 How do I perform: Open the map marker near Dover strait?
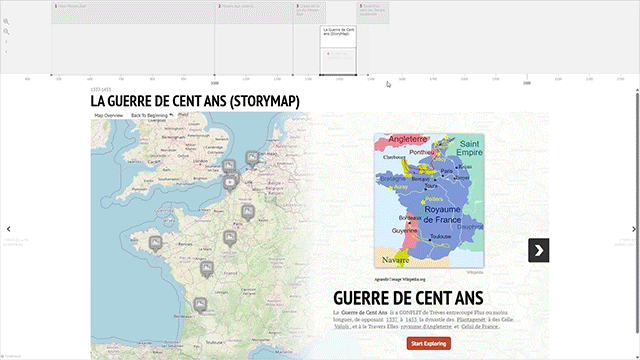click(229, 167)
